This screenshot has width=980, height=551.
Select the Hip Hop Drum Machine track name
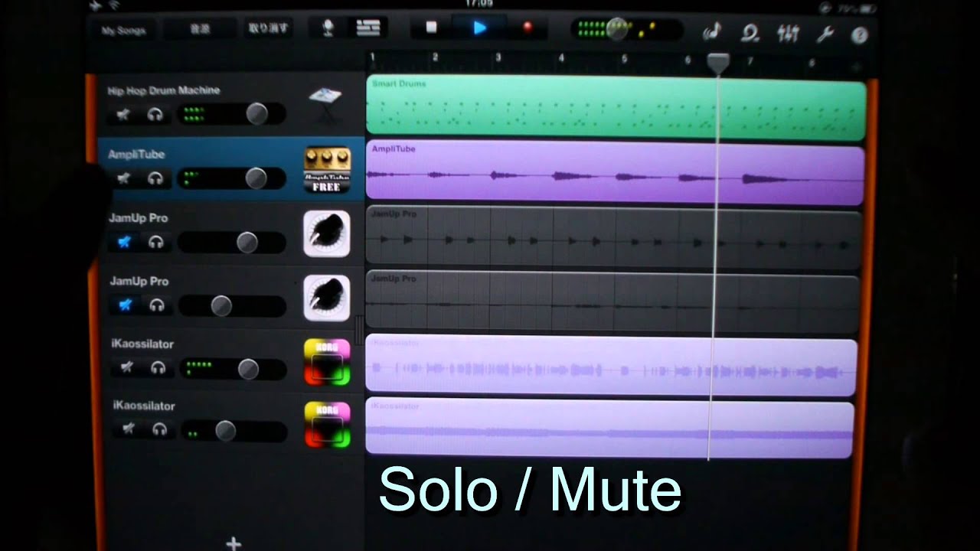pos(164,90)
